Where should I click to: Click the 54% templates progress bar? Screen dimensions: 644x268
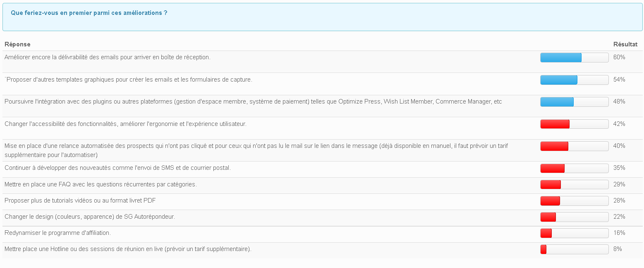[575, 80]
